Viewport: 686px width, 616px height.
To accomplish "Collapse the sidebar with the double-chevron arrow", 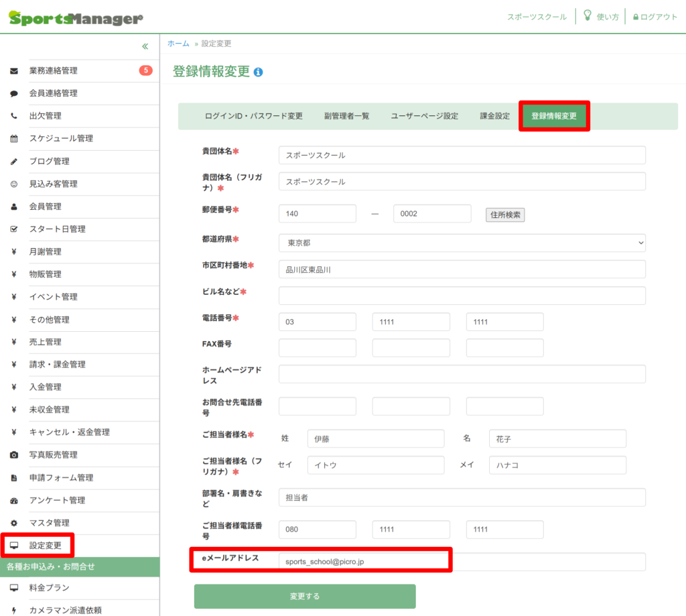I will [x=145, y=46].
